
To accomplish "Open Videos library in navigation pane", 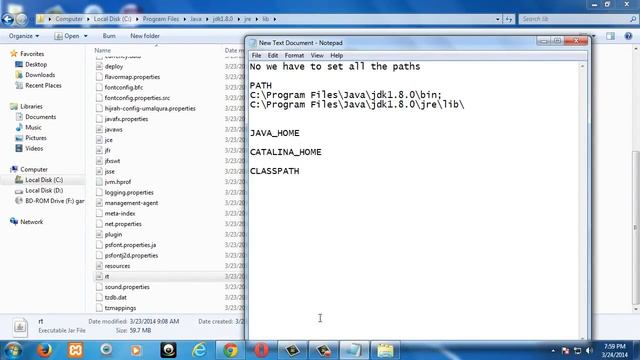I will click(34, 149).
